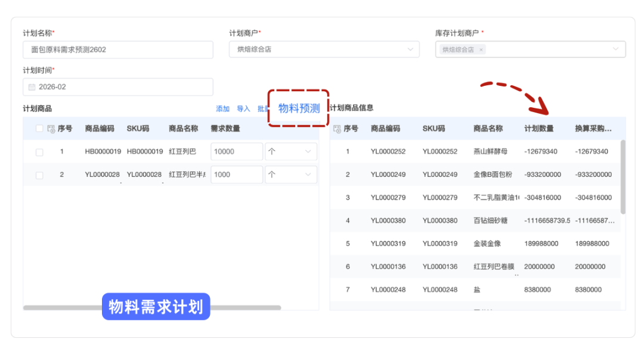Remove the 烘焙综合店 tag from 库存计划商户
The image size is (644, 345).
click(481, 50)
